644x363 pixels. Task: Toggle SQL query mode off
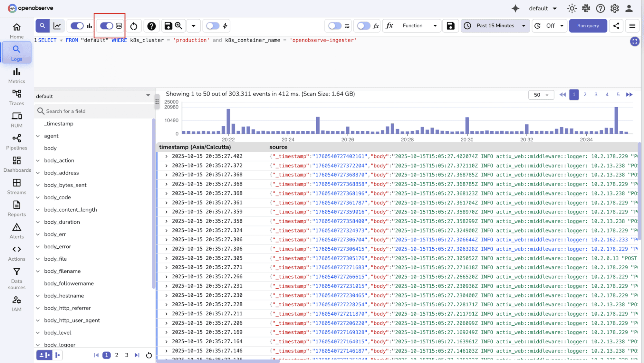click(106, 26)
